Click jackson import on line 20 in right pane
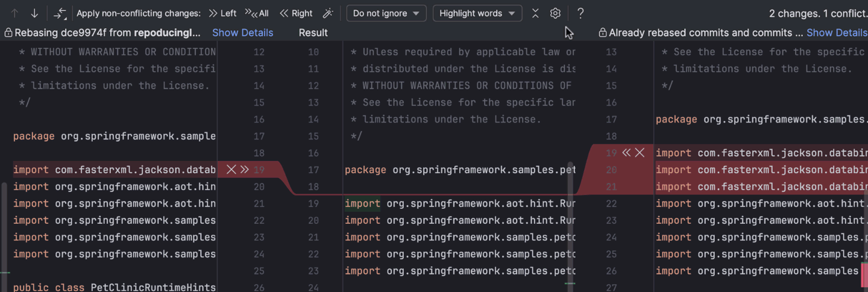 tap(761, 170)
